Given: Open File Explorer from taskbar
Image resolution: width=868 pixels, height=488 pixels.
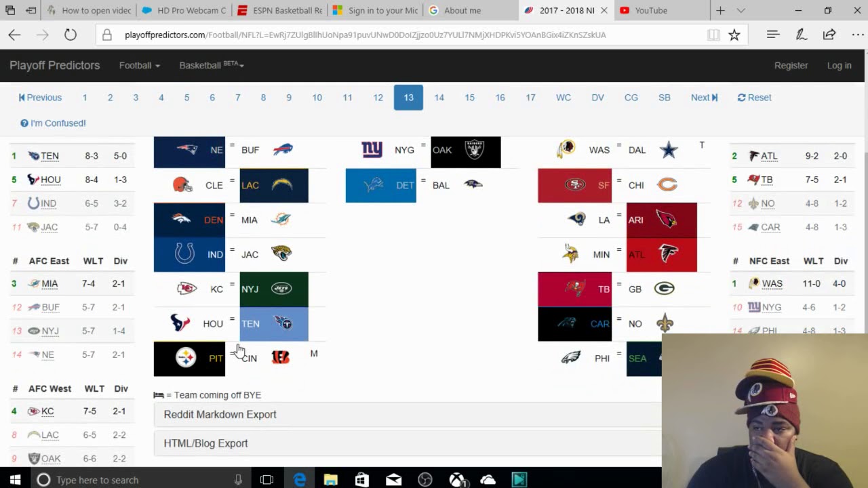Looking at the screenshot, I should [x=331, y=480].
